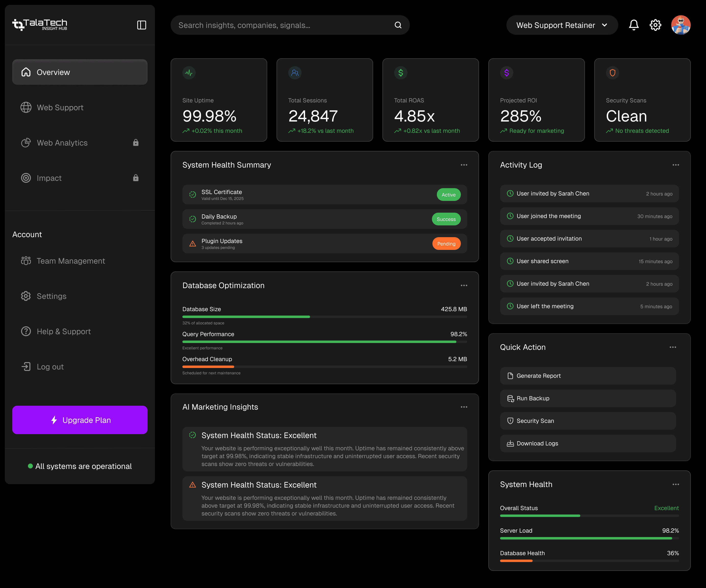Open Web Analytics in sidebar
Screen dimensions: 706x588
pyautogui.click(x=80, y=143)
